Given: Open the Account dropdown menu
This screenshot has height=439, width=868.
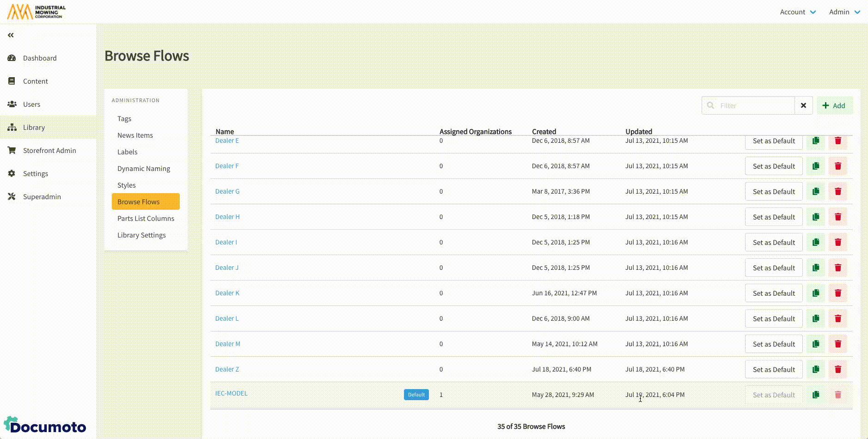Looking at the screenshot, I should click(797, 12).
